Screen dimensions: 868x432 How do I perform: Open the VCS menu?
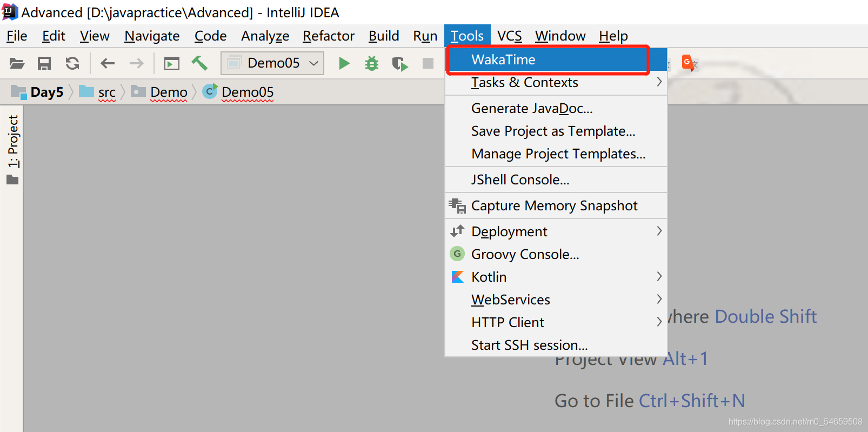click(x=510, y=36)
